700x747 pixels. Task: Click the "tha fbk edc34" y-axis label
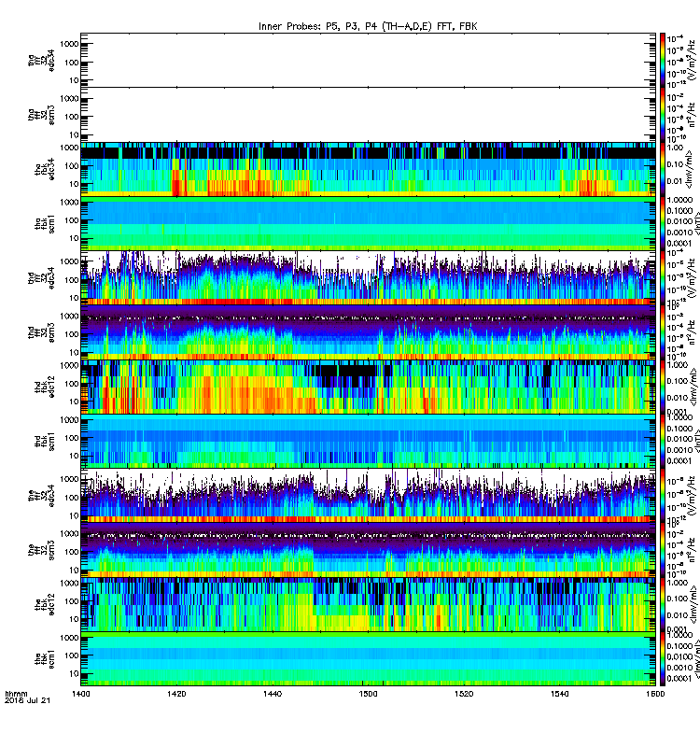45,169
